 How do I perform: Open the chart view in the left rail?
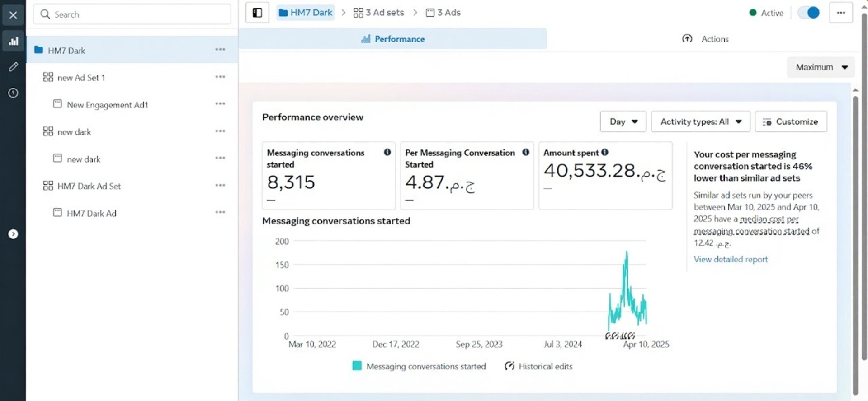pyautogui.click(x=13, y=41)
